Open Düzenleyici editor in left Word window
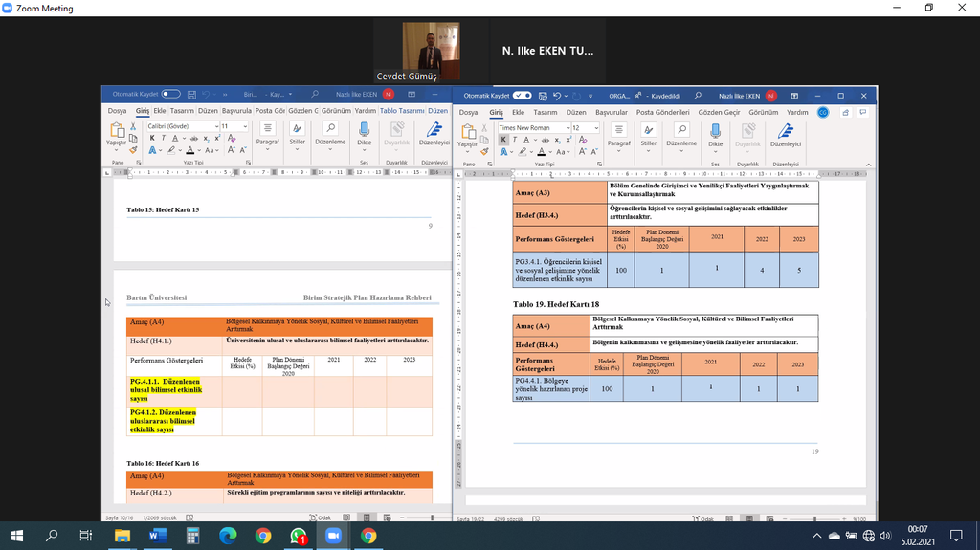Screen dimensions: 980x550 point(434,134)
